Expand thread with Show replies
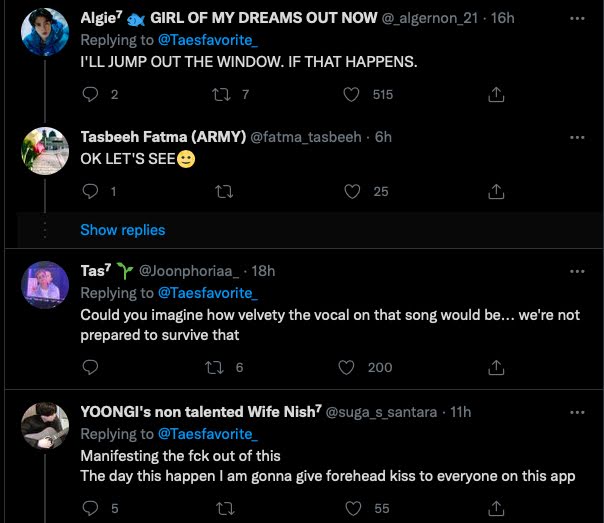The height and width of the screenshot is (523, 604). [122, 230]
